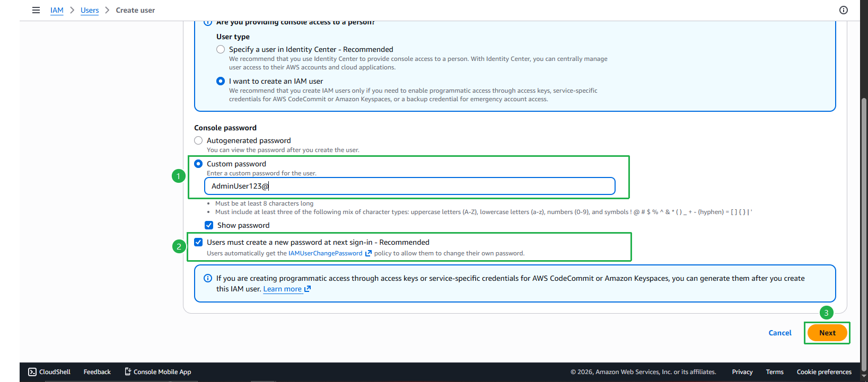Open the page info panel icon
Viewport: 868px width, 382px height.
(844, 10)
